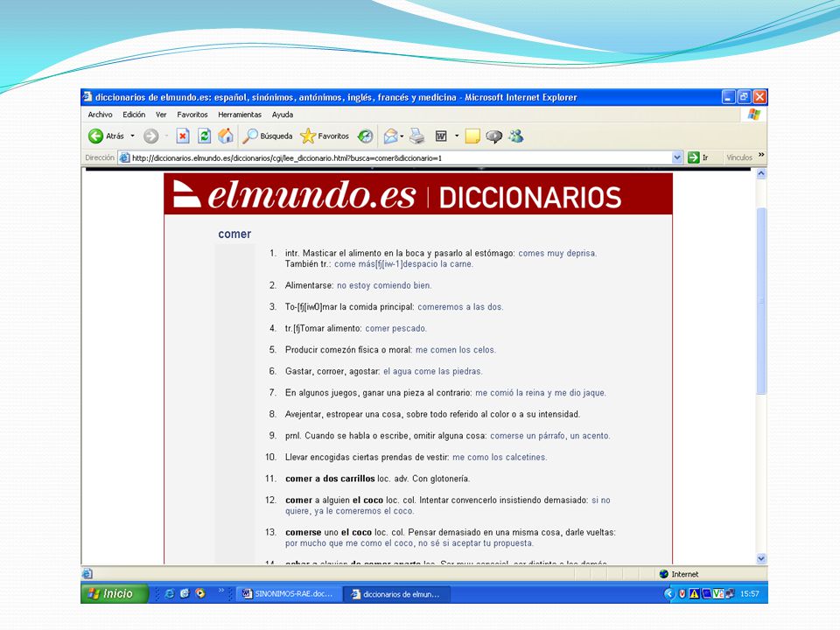The image size is (840, 630).
Task: Refresh the page with the green arrows icon
Action: (x=204, y=136)
